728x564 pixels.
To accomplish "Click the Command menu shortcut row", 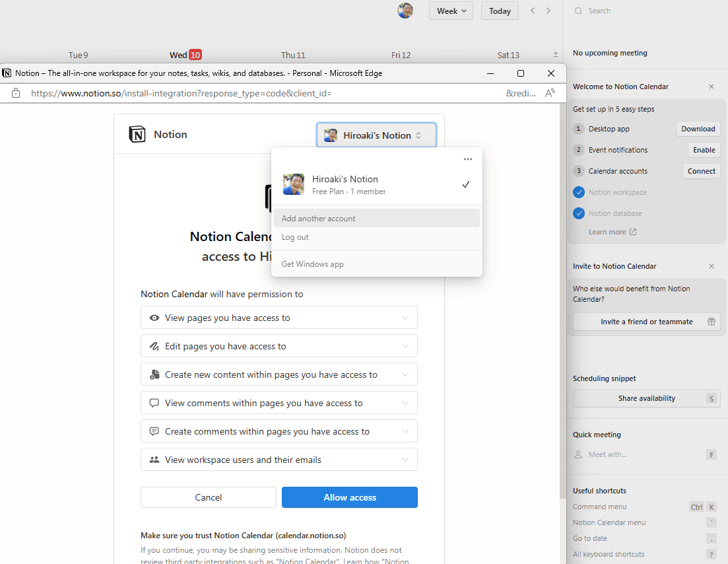I will click(645, 507).
